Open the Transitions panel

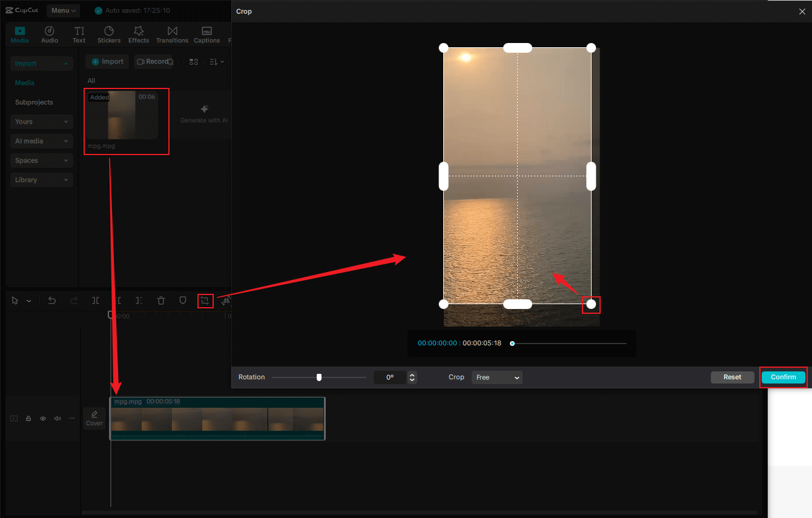click(x=172, y=34)
